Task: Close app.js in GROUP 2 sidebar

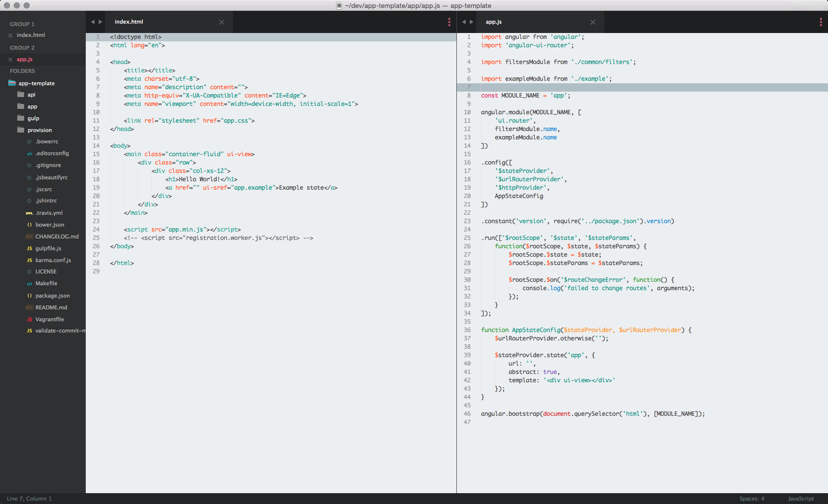Action: click(10, 60)
